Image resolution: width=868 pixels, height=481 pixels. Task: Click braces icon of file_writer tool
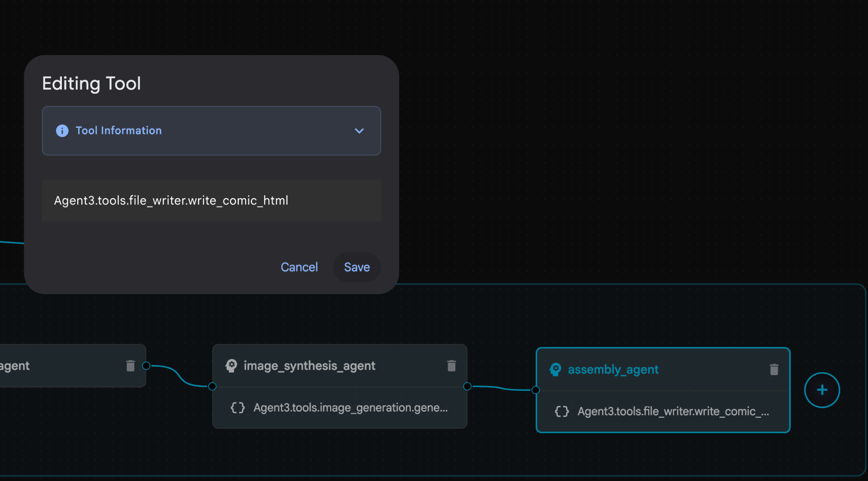[562, 412]
